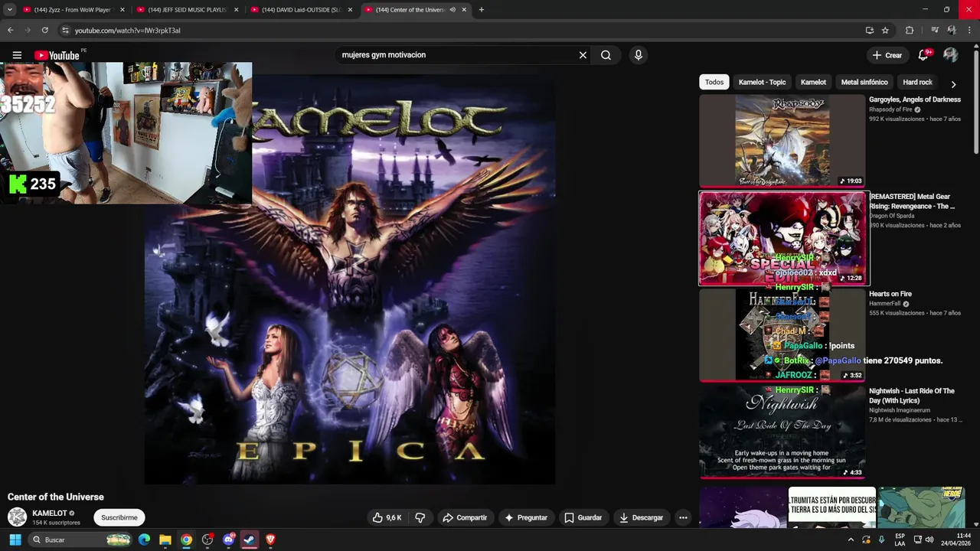Like the video with 9,6 K likes
Viewport: 980px width, 551px height.
point(387,517)
